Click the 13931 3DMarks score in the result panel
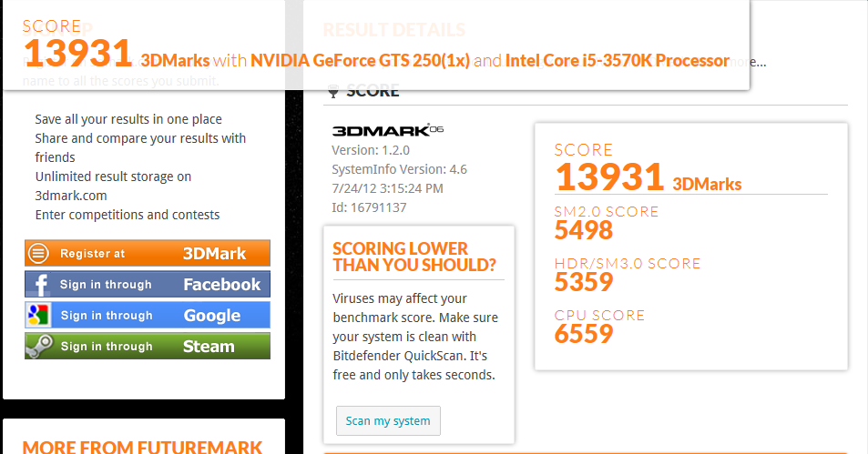 [x=648, y=177]
